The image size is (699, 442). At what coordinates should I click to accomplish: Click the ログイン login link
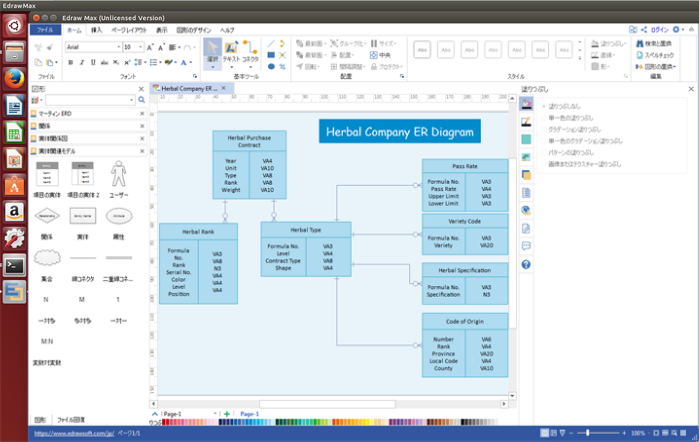660,29
